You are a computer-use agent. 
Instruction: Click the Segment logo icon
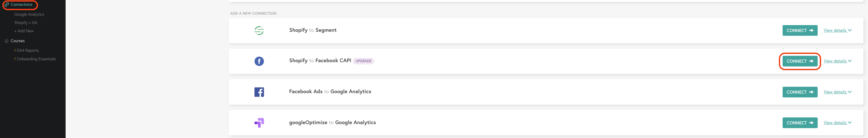[259, 30]
